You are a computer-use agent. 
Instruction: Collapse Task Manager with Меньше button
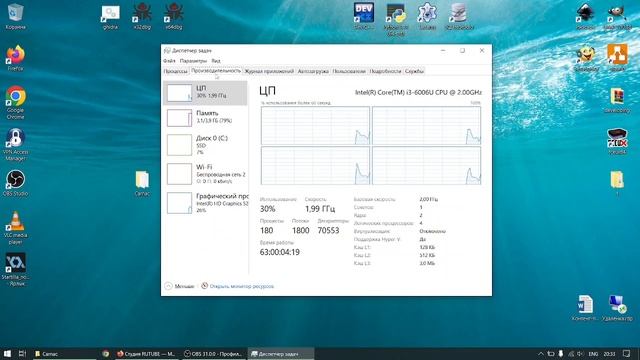point(180,286)
